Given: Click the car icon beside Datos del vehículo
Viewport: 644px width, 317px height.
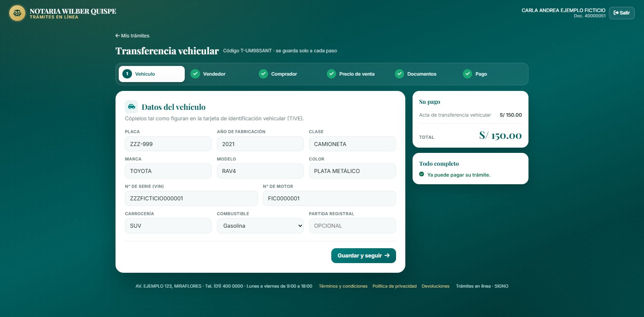Looking at the screenshot, I should point(132,107).
